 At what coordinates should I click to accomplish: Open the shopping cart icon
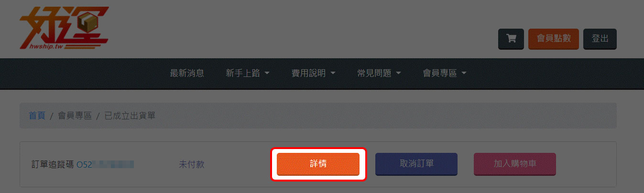click(x=511, y=39)
